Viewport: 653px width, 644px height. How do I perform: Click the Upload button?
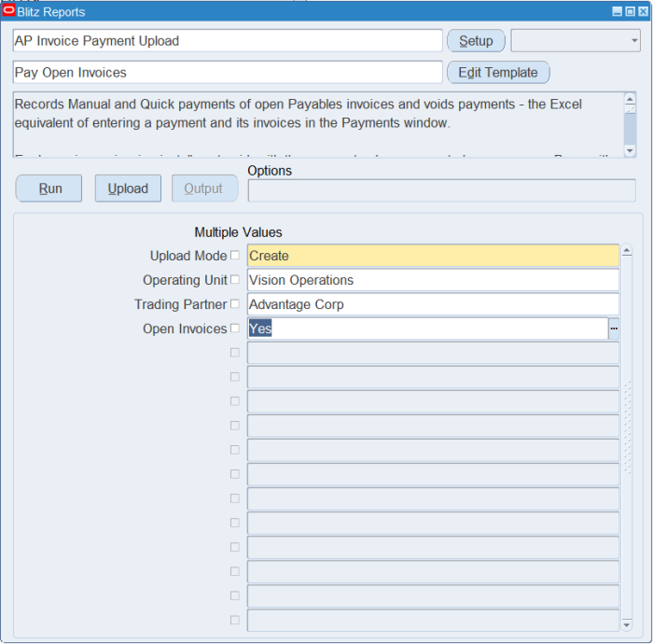click(x=128, y=189)
